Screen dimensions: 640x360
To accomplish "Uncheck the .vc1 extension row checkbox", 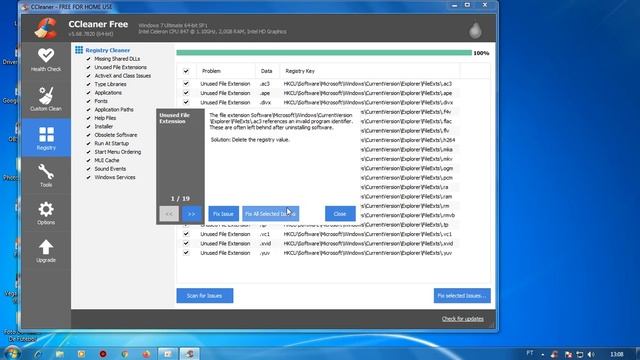I will point(186,234).
